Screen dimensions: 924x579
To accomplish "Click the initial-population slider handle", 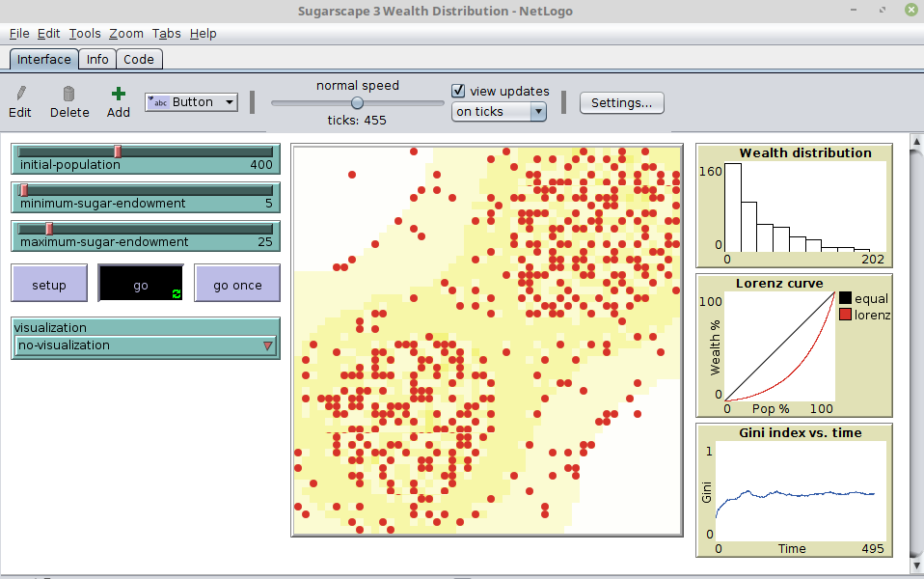I will tap(118, 151).
